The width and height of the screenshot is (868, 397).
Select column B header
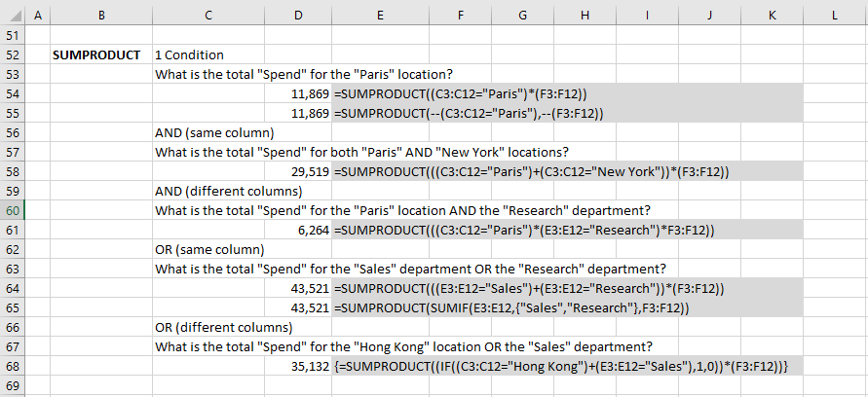coord(101,16)
